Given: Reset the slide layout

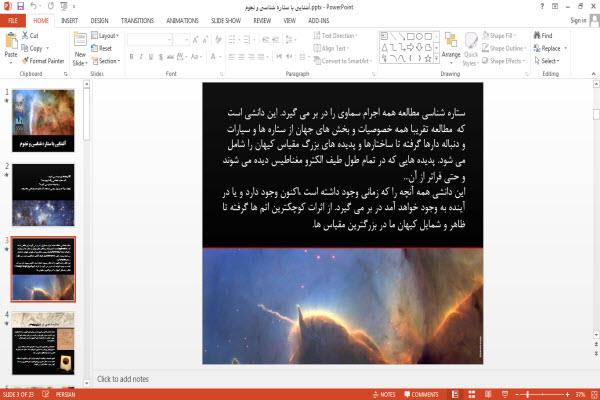Looking at the screenshot, I should pos(102,48).
